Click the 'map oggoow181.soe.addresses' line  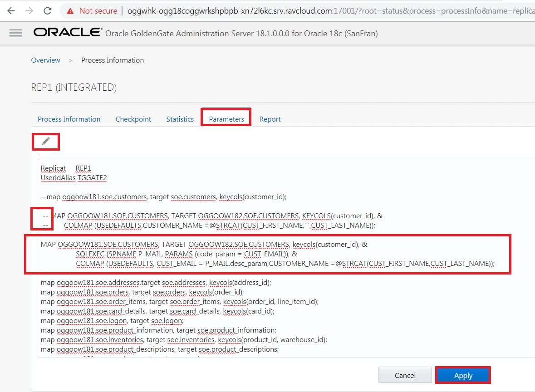pyautogui.click(x=156, y=283)
